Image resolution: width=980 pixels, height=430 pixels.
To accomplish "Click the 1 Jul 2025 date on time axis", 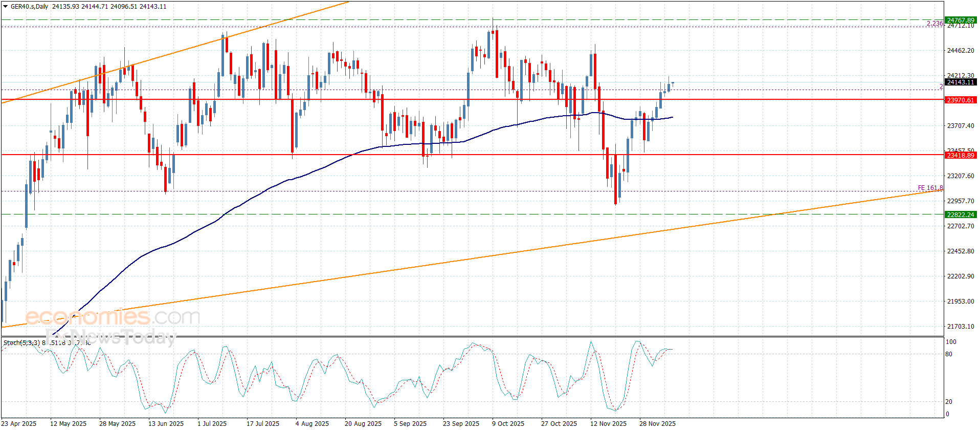I will (212, 423).
